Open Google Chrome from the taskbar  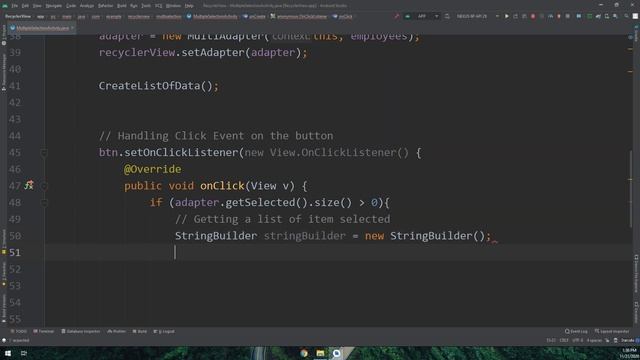(x=304, y=353)
